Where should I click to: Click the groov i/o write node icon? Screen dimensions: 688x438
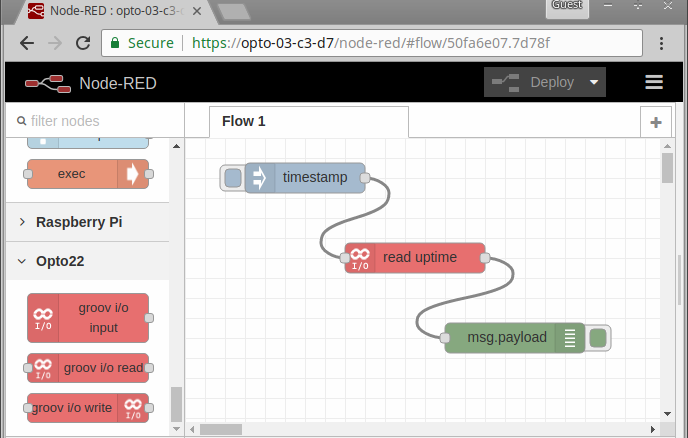tap(133, 409)
